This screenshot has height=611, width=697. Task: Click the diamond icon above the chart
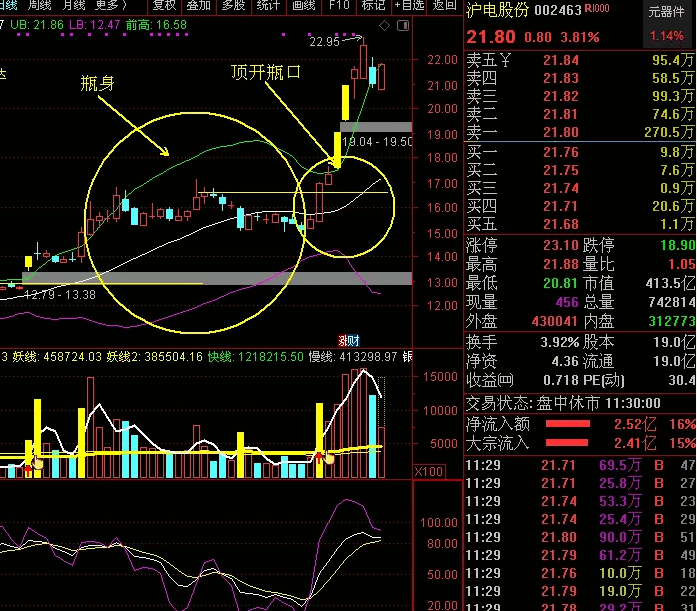point(385,26)
